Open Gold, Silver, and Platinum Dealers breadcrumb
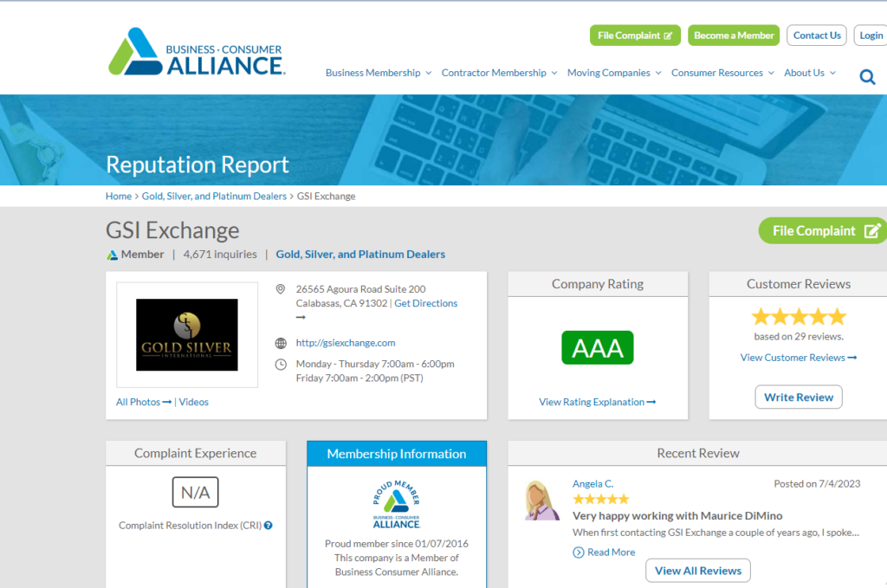The image size is (887, 588). (x=214, y=197)
